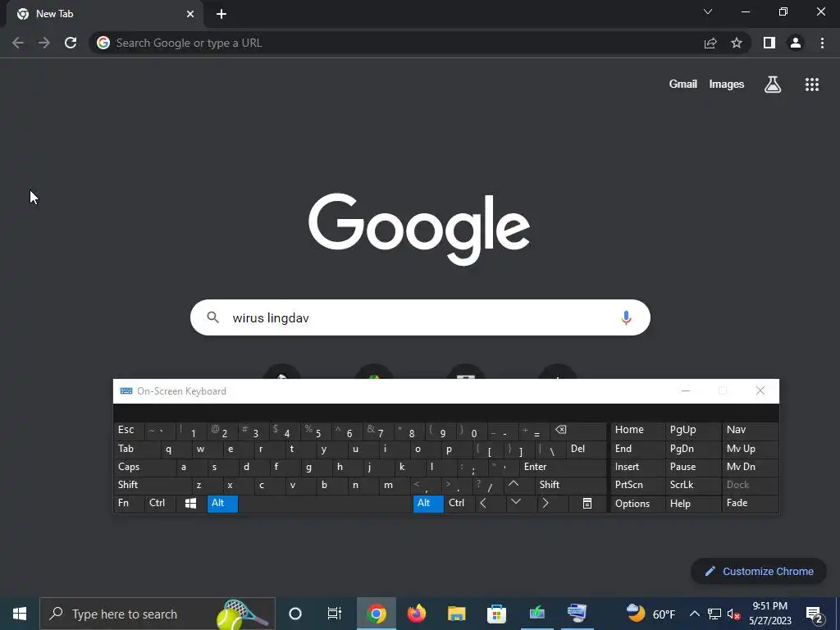840x630 pixels.
Task: Tap the PrtScn key
Action: click(637, 485)
